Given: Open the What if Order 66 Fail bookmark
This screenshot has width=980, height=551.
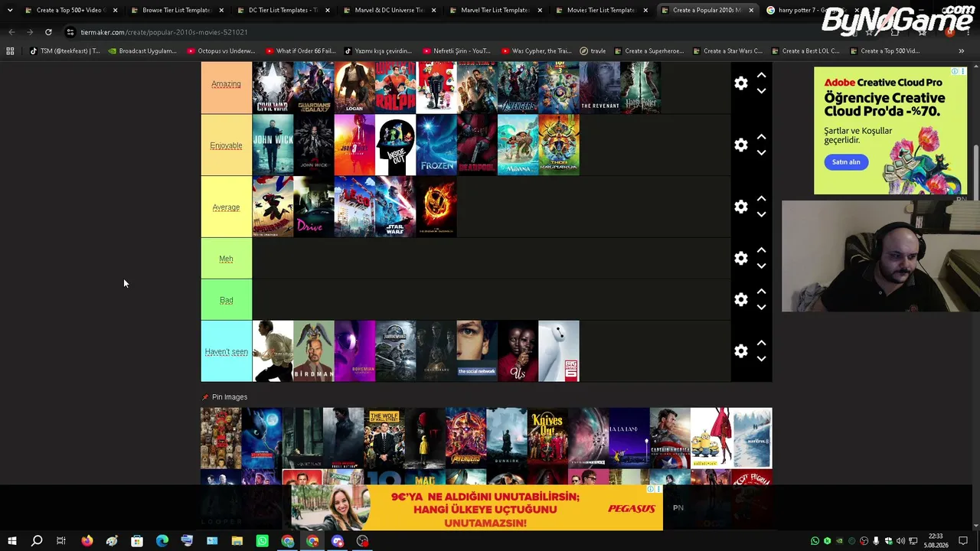Looking at the screenshot, I should tap(300, 51).
